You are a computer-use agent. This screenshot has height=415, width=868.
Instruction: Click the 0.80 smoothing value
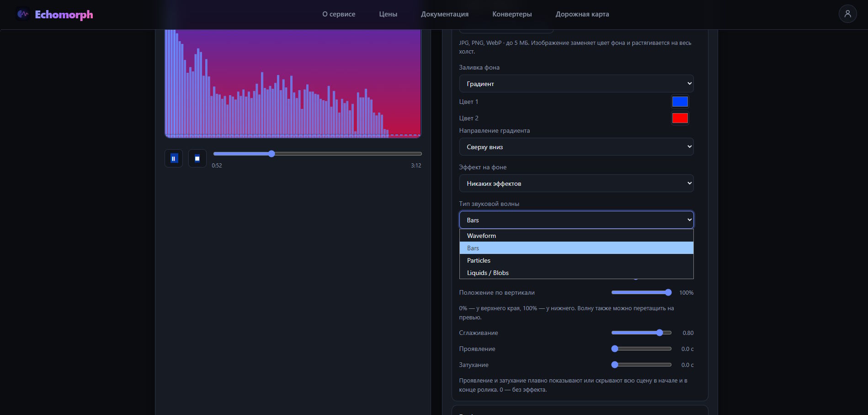688,333
